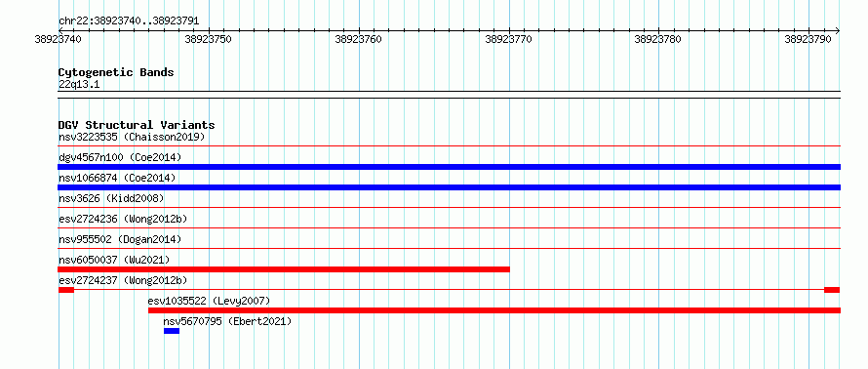Image resolution: width=868 pixels, height=369 pixels.
Task: Select the 22q13.1 band label
Action: [79, 85]
